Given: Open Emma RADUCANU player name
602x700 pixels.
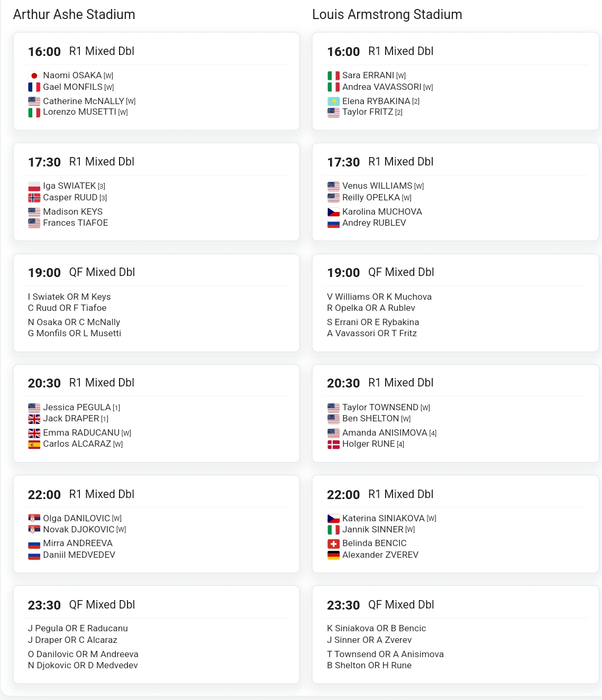Looking at the screenshot, I should tap(81, 433).
